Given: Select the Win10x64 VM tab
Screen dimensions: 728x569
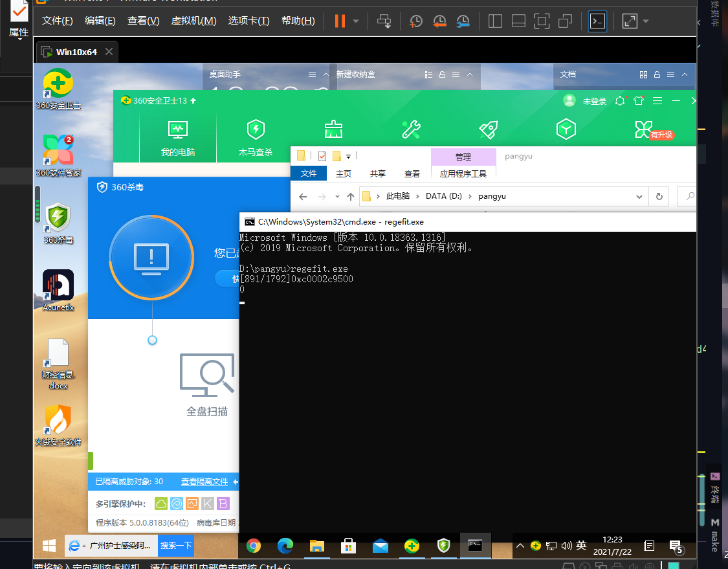Looking at the screenshot, I should 76,52.
